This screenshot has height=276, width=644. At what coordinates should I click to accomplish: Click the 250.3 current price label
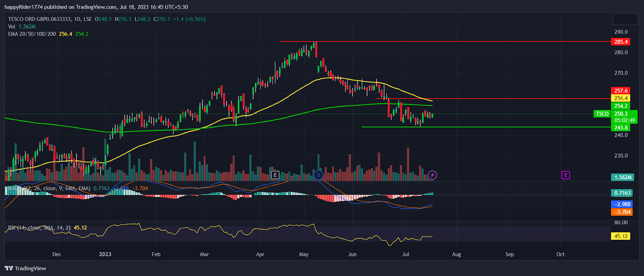click(621, 114)
